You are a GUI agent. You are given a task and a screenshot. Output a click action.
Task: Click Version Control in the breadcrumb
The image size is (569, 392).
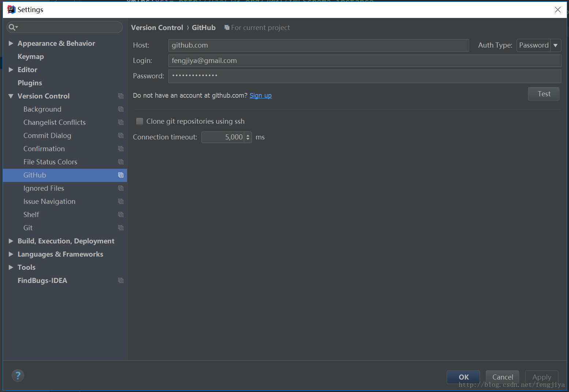pyautogui.click(x=157, y=28)
